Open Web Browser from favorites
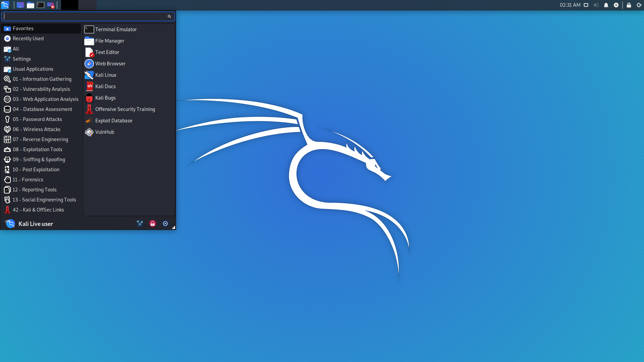This screenshot has height=362, width=644. pos(129,64)
